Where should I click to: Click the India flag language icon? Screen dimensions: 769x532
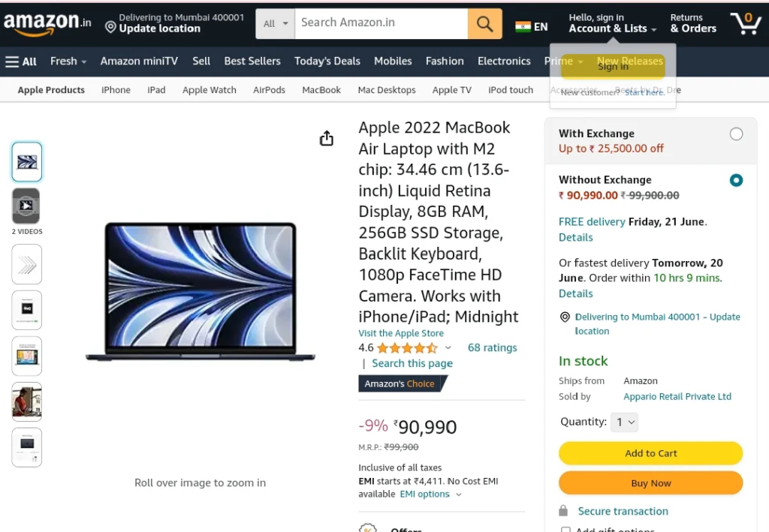tap(523, 26)
